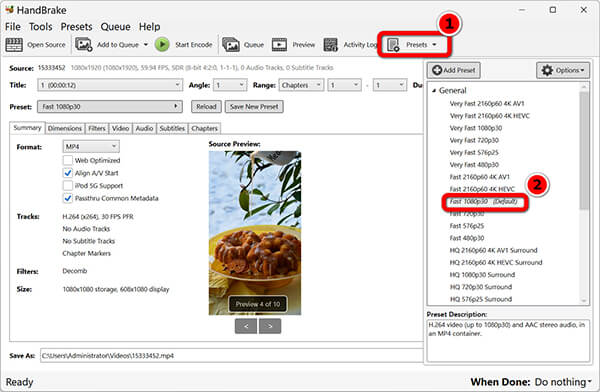
Task: Click the Save As path field
Action: (232, 356)
